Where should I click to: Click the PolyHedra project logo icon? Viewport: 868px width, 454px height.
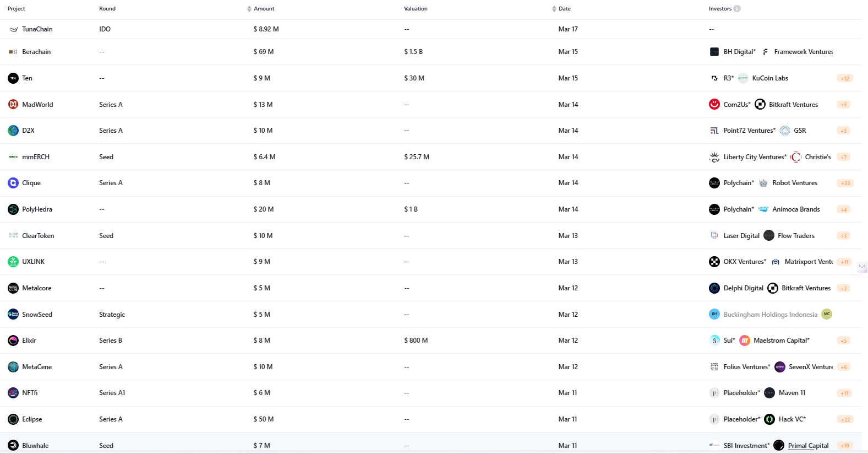coord(13,209)
